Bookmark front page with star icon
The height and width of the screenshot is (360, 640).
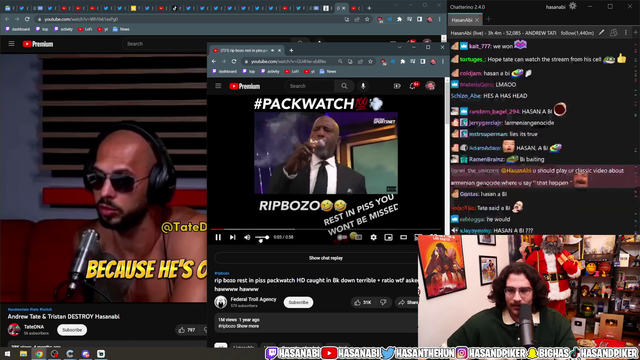pos(370,61)
